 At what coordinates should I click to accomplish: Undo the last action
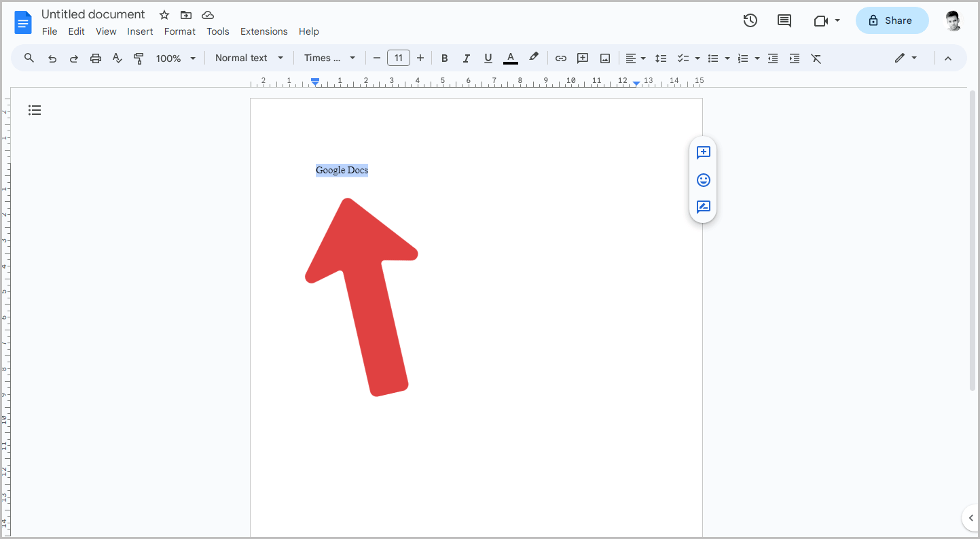[52, 58]
